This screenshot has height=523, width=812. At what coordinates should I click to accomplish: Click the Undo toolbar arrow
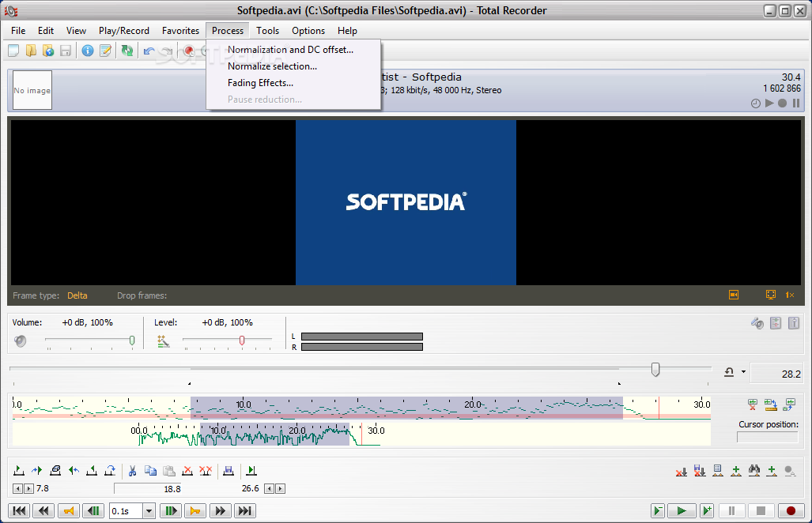click(x=149, y=51)
